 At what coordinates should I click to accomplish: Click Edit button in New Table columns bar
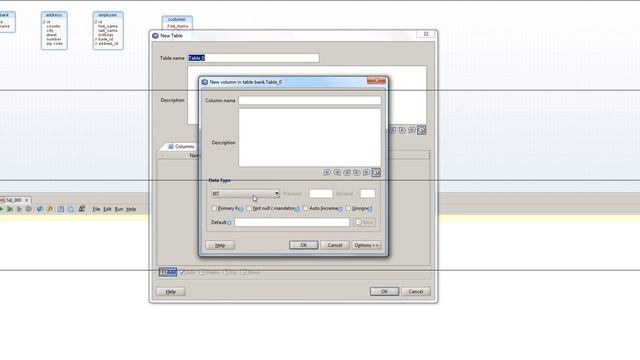187,272
